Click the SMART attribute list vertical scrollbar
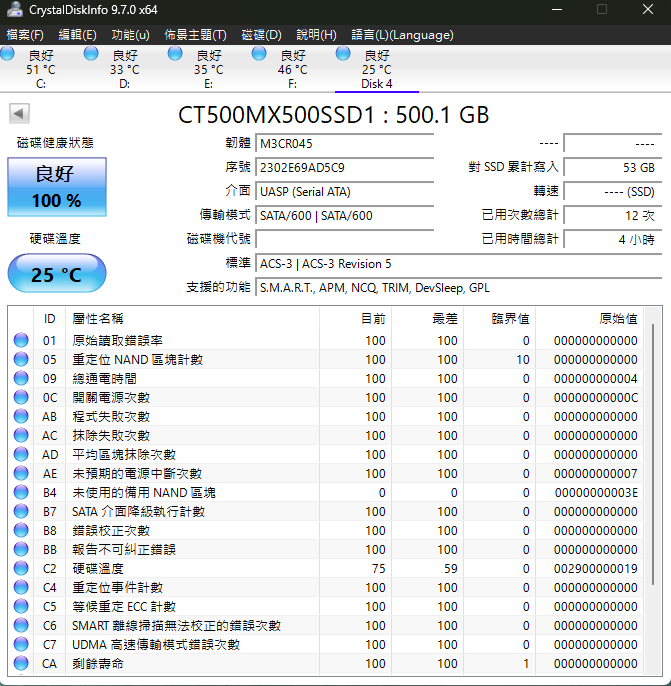The image size is (671, 686). [653, 455]
